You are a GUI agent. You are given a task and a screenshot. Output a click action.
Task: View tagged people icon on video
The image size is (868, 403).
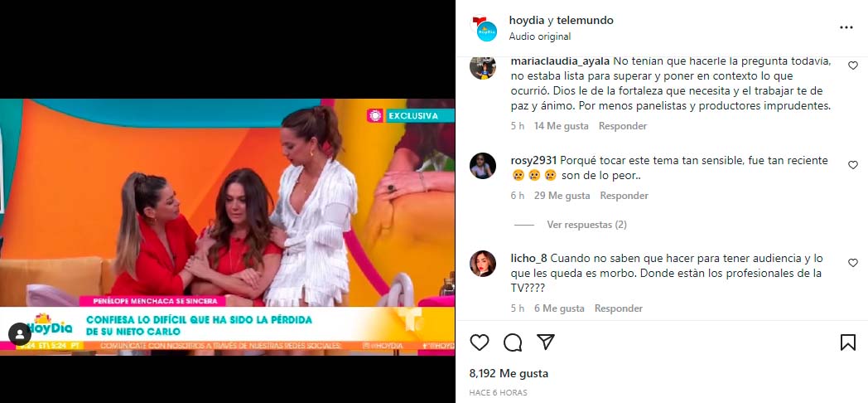click(20, 334)
